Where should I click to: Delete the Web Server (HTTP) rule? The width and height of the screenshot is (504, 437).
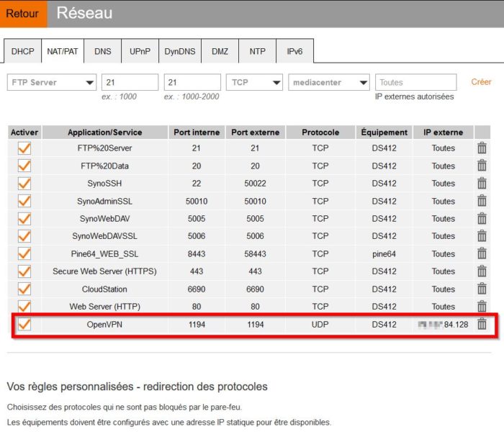482,307
